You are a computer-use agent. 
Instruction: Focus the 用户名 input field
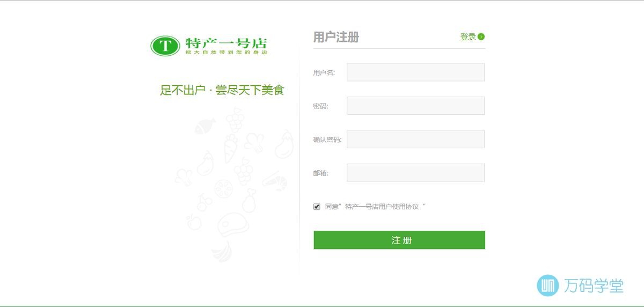click(415, 72)
